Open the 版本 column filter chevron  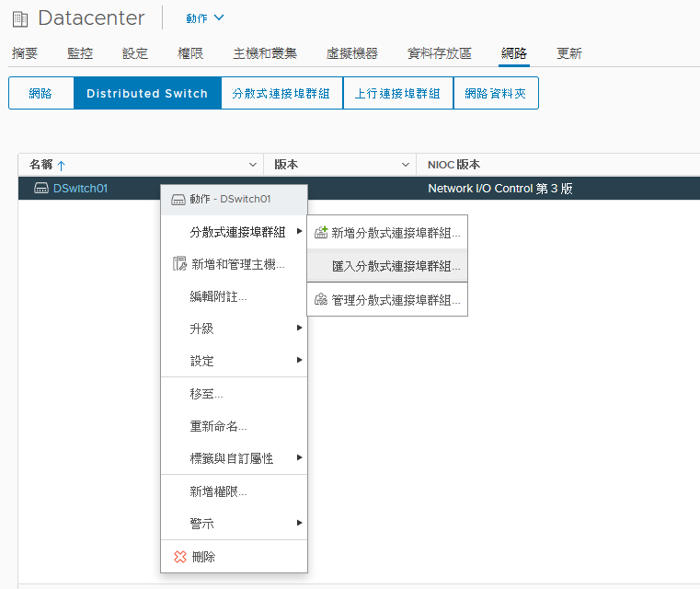[406, 165]
